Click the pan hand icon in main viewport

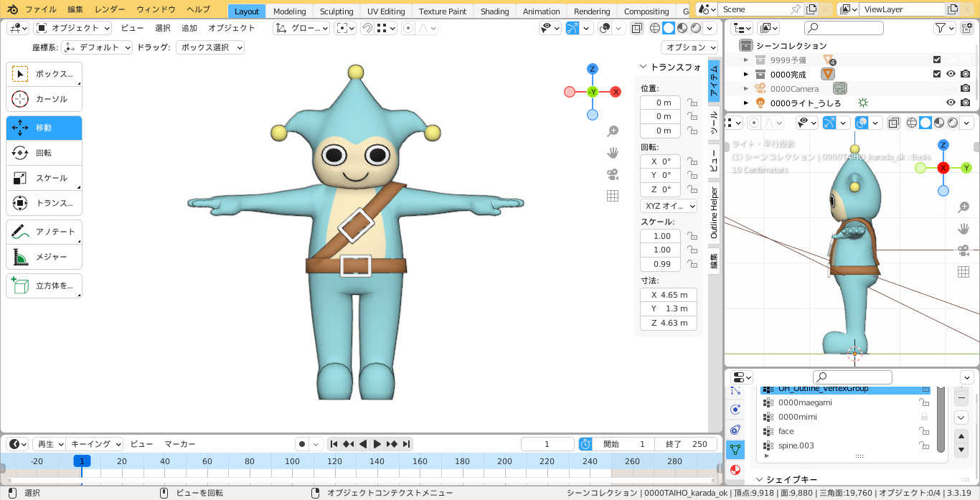click(613, 153)
